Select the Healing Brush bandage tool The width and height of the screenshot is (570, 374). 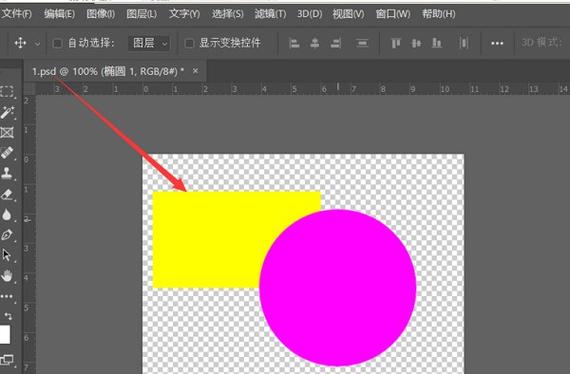(x=7, y=153)
